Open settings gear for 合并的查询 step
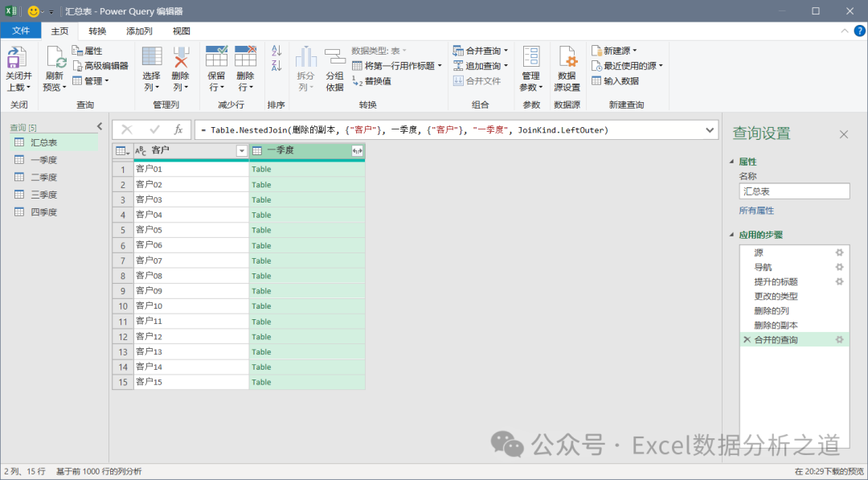The width and height of the screenshot is (868, 480). [x=839, y=339]
